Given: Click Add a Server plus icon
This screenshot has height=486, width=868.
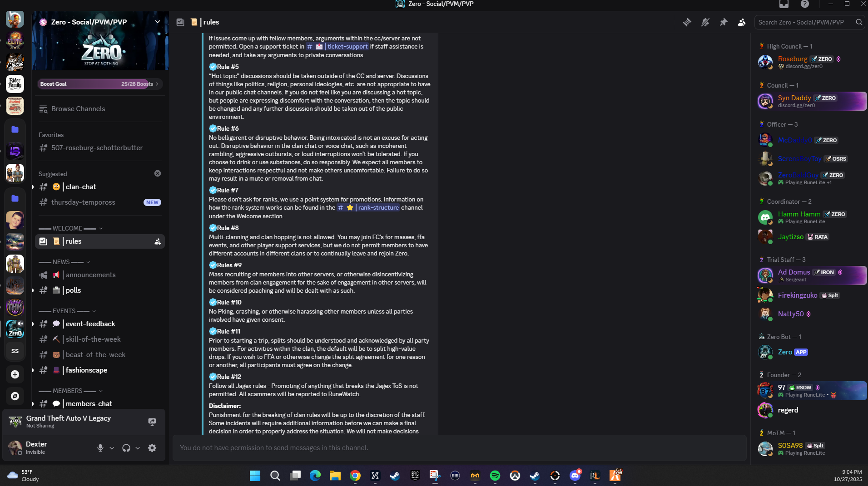Looking at the screenshot, I should click(15, 374).
